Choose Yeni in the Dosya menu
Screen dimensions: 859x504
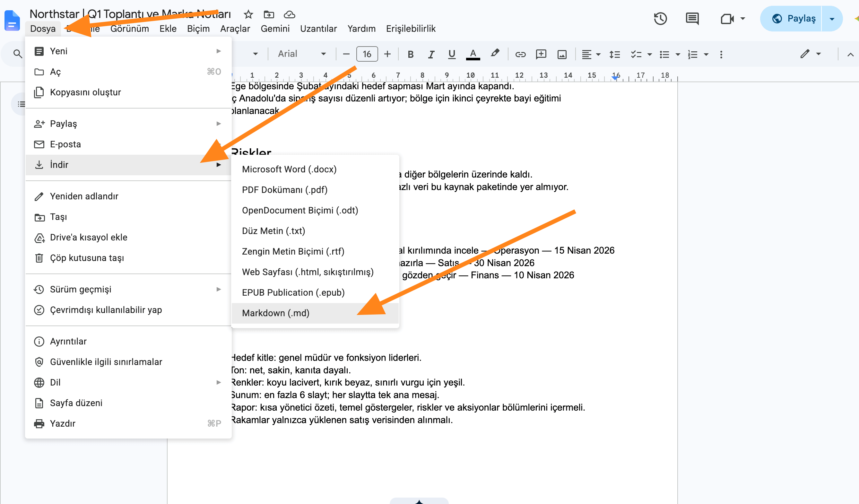pyautogui.click(x=128, y=51)
